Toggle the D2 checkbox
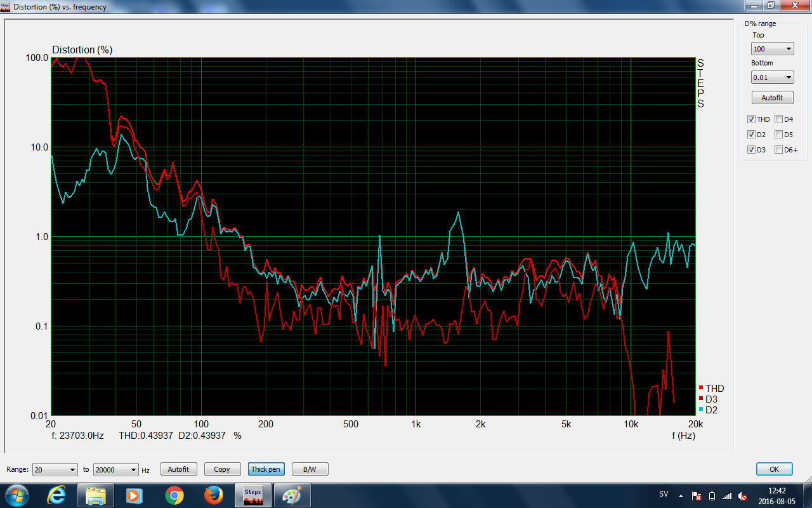 pyautogui.click(x=752, y=135)
